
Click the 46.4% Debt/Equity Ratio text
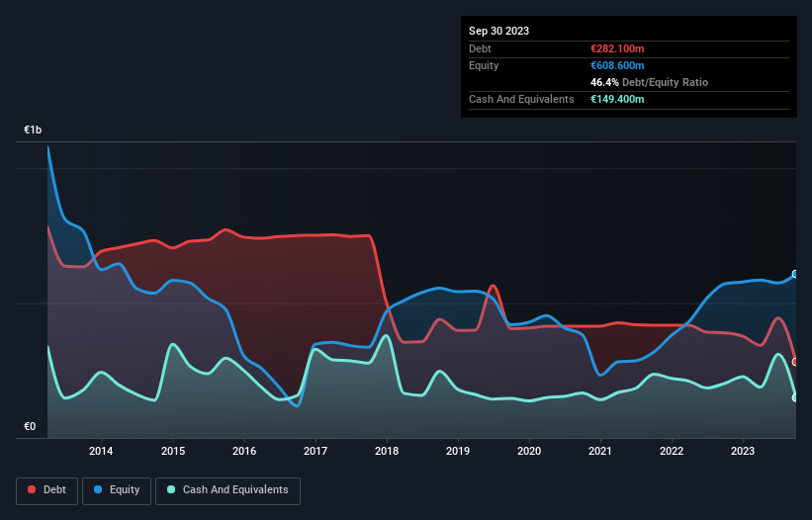[649, 82]
